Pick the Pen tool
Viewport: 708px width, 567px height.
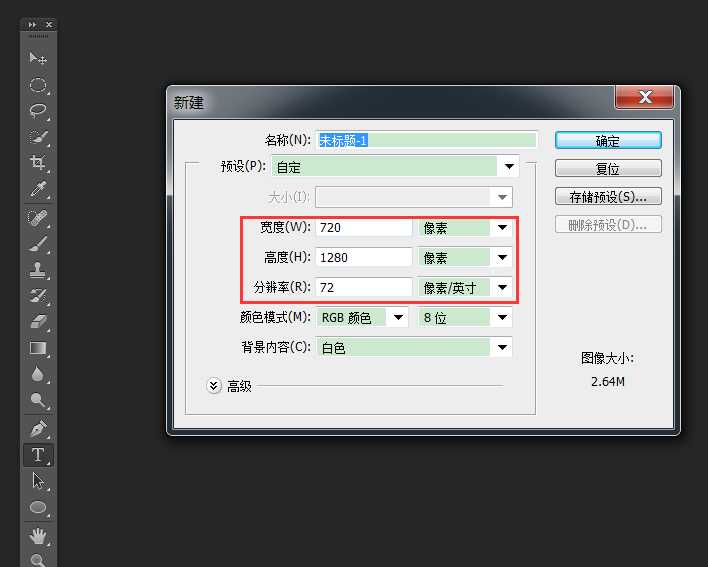pos(38,429)
